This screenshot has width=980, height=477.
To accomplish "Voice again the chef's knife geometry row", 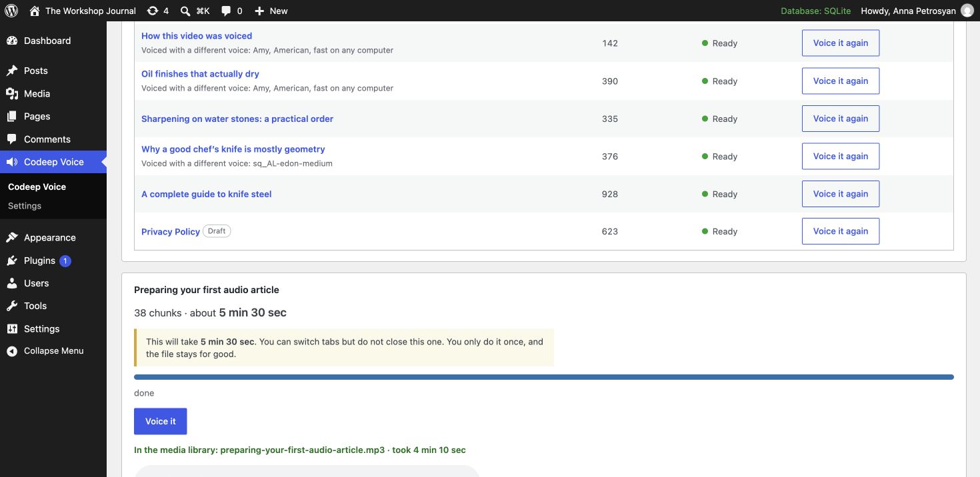I will tap(840, 156).
